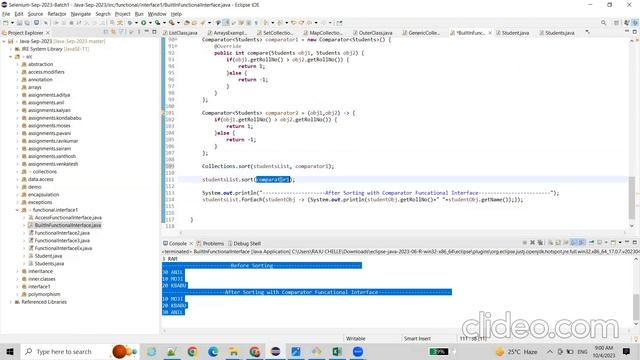
Task: Open the Debug dropdown arrow in the toolbar
Action: point(136,23)
